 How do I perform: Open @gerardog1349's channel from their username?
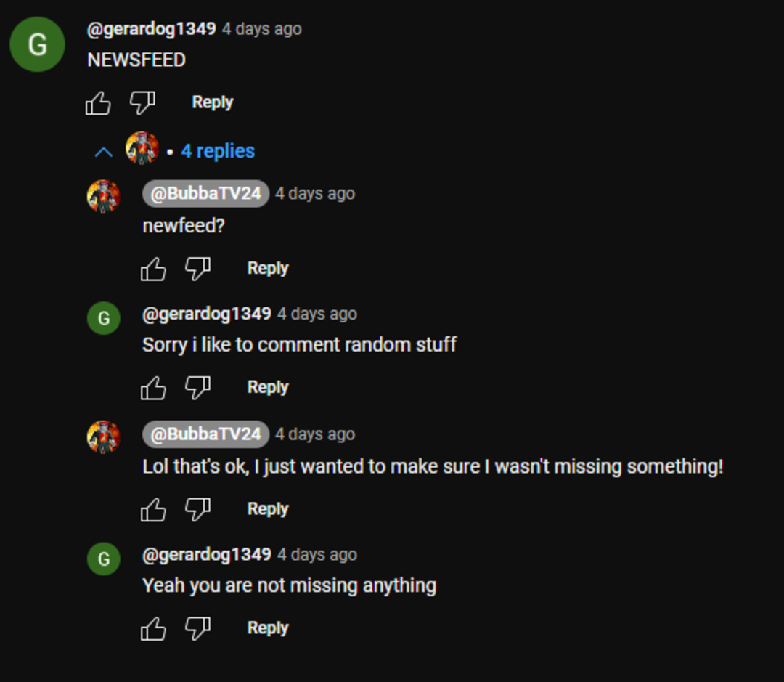150,29
